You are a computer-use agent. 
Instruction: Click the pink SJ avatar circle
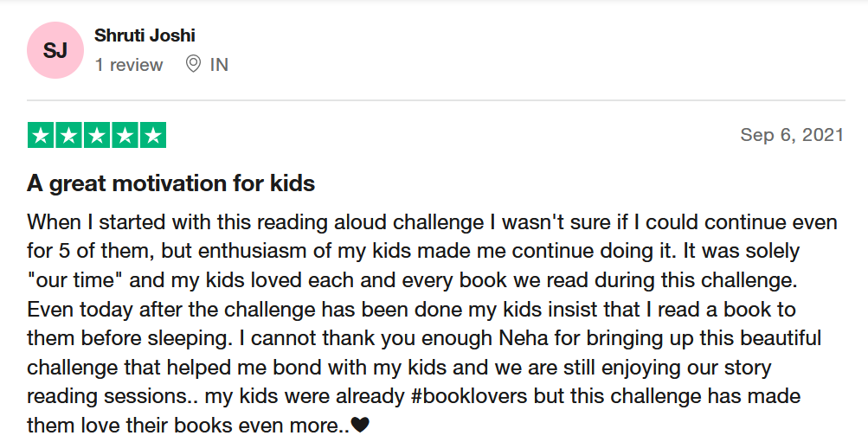coord(55,50)
